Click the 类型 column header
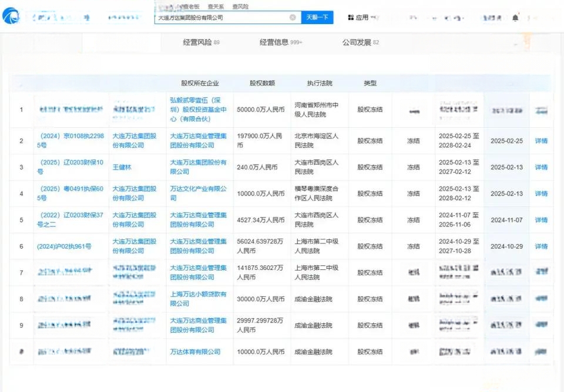 (x=370, y=83)
